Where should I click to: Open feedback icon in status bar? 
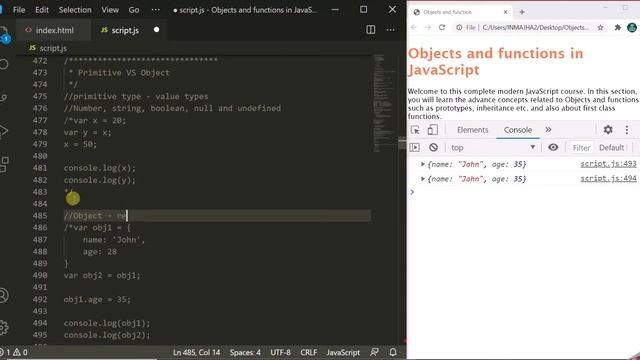[x=374, y=352]
